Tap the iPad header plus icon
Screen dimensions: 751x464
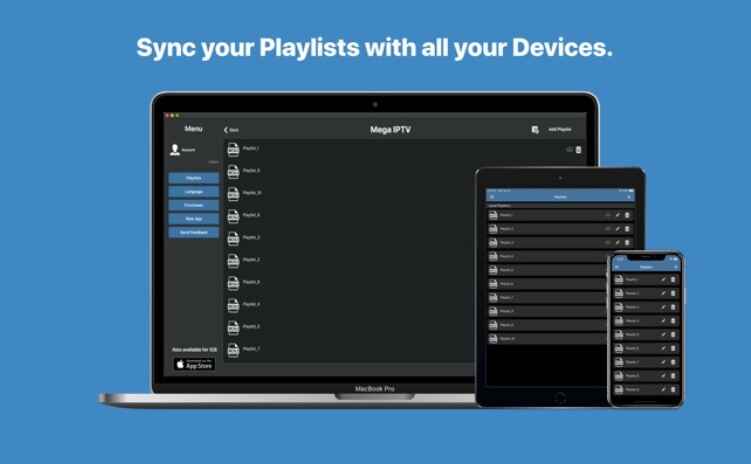point(629,197)
